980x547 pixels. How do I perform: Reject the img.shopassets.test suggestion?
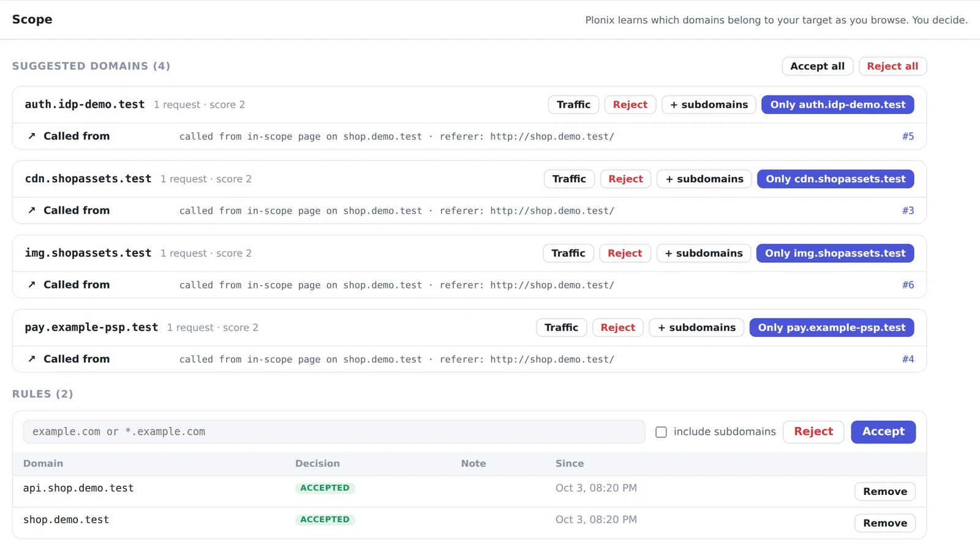click(625, 253)
